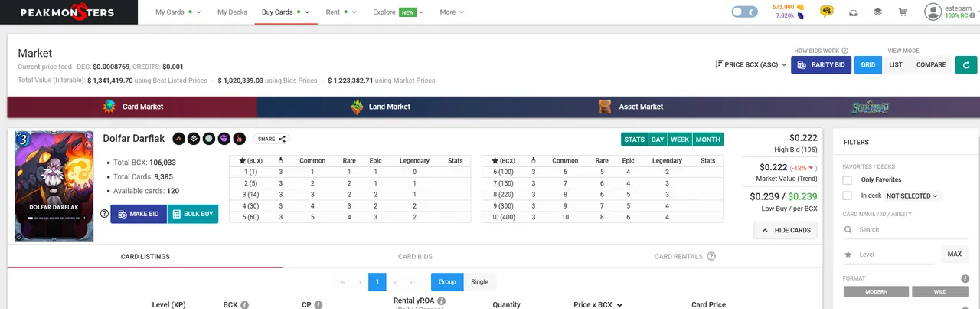Switch view mode to Grid
This screenshot has height=309, width=980.
867,65
